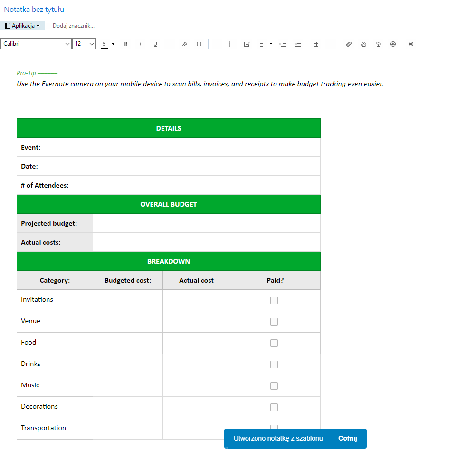Toggle bold formatting
This screenshot has height=451, width=476.
(125, 44)
